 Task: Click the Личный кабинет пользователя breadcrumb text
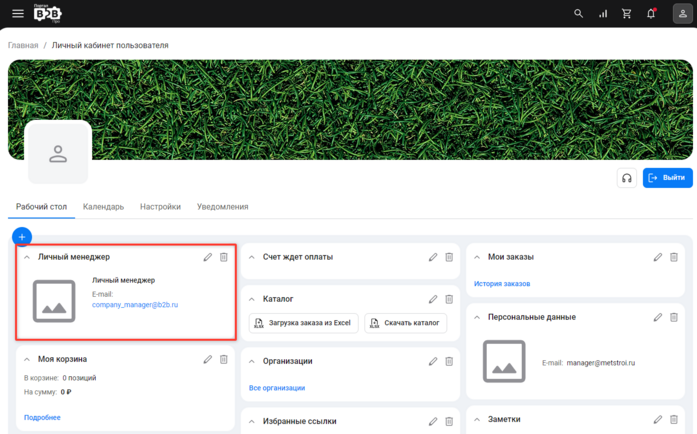click(x=110, y=45)
